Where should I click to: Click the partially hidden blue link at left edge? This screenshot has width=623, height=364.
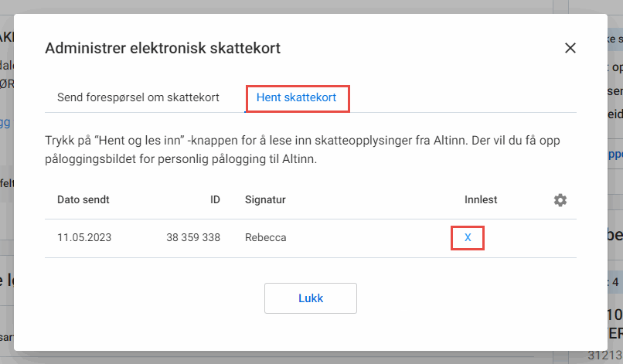coord(5,122)
